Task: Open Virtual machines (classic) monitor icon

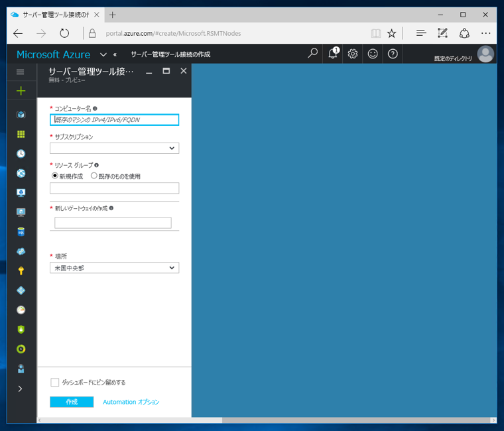Action: (21, 193)
